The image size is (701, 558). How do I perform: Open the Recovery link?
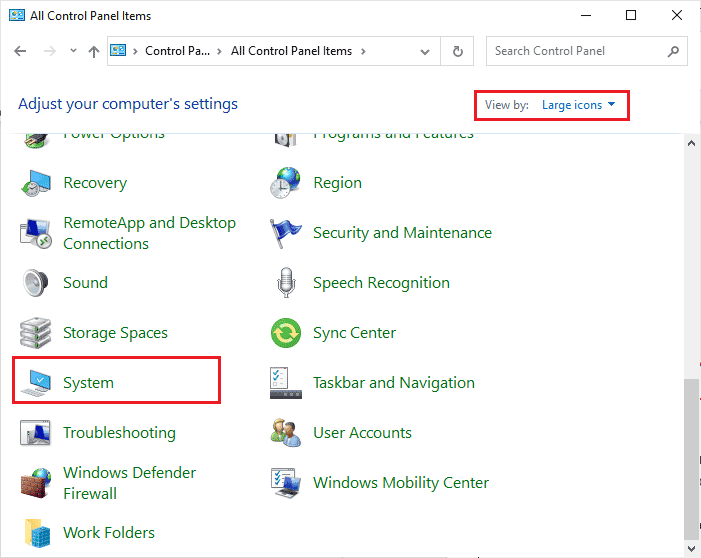tap(95, 183)
